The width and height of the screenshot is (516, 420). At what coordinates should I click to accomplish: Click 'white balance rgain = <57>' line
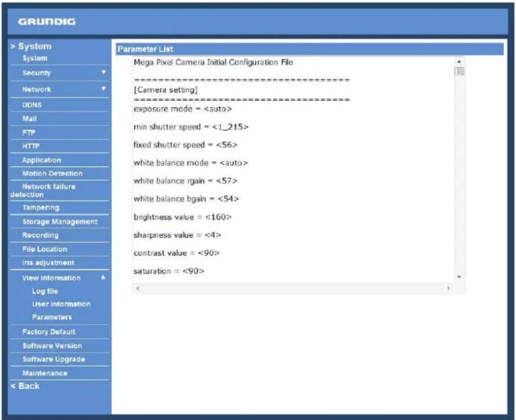pyautogui.click(x=185, y=181)
